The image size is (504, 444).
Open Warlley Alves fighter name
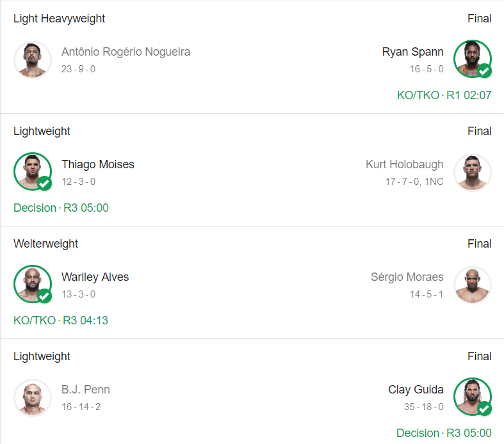(x=95, y=277)
